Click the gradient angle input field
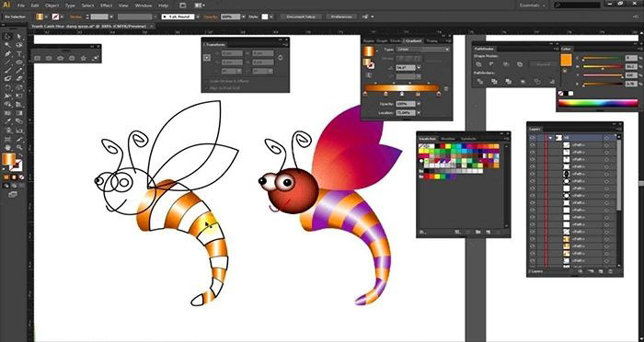This screenshot has width=644, height=342. 406,68
